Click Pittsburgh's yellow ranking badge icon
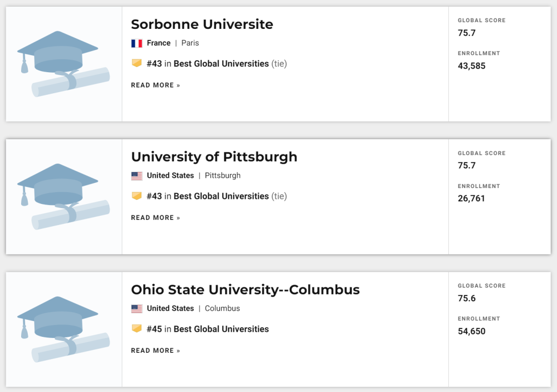This screenshot has height=392, width=557. [137, 196]
